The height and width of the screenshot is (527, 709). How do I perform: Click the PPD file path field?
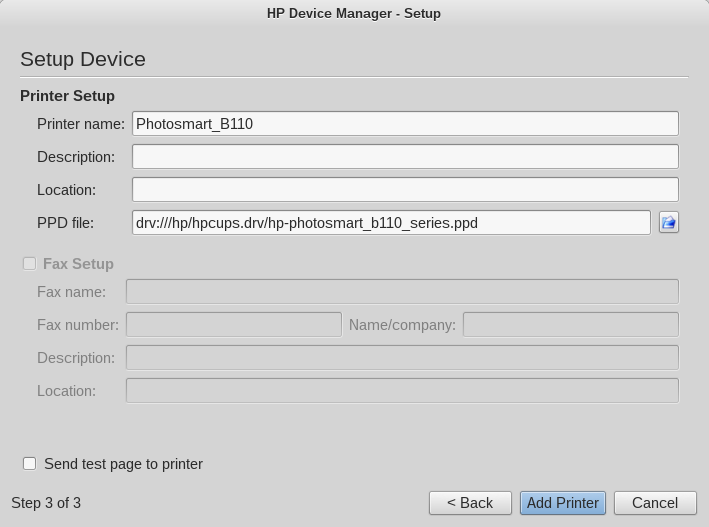(391, 223)
